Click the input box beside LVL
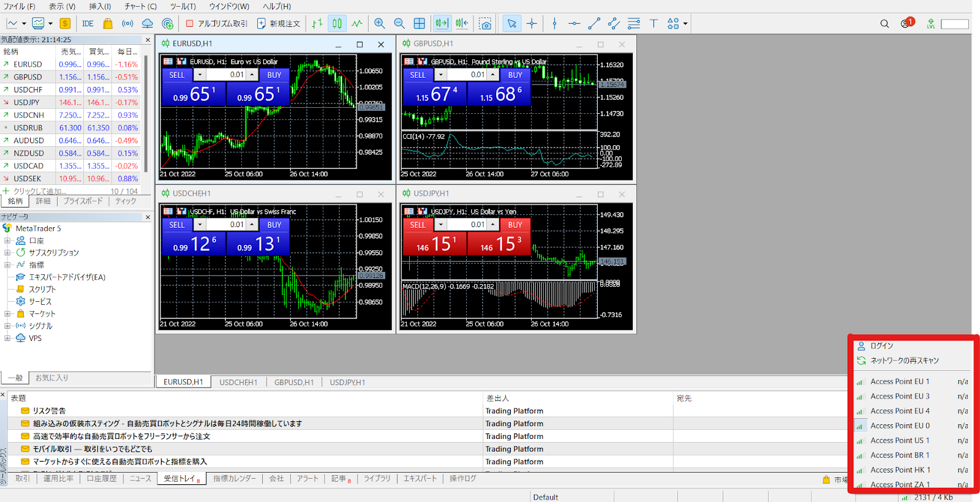980x502 pixels. [954, 24]
